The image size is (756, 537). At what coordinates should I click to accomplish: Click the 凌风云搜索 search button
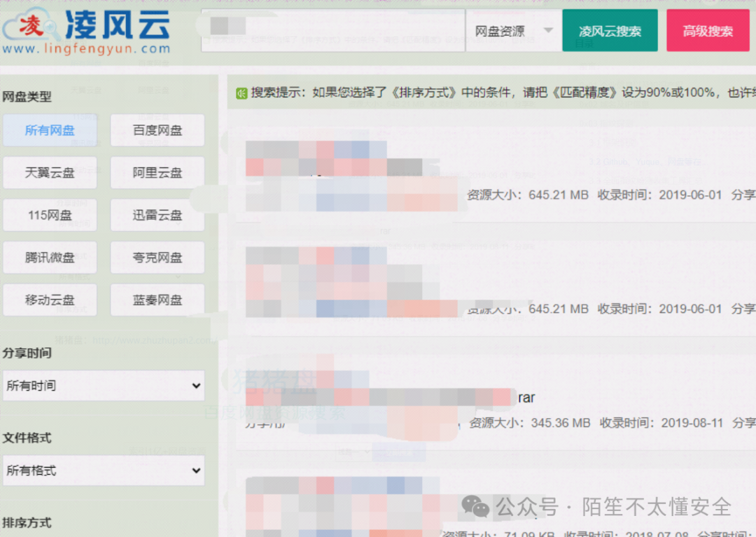point(609,30)
